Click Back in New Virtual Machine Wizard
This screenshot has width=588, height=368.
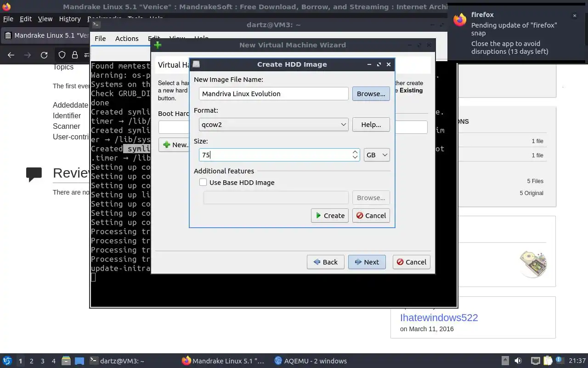[325, 262]
